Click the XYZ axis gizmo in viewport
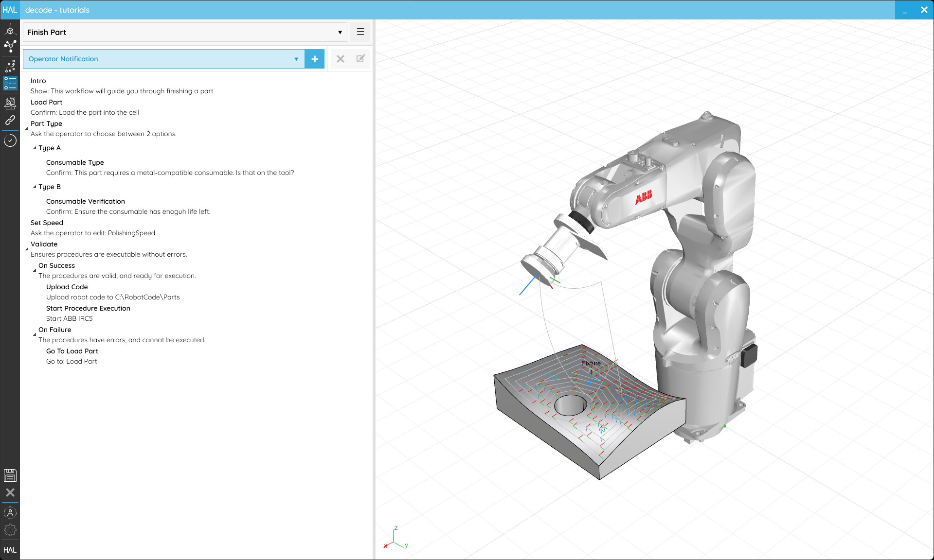This screenshot has height=560, width=934. (396, 538)
